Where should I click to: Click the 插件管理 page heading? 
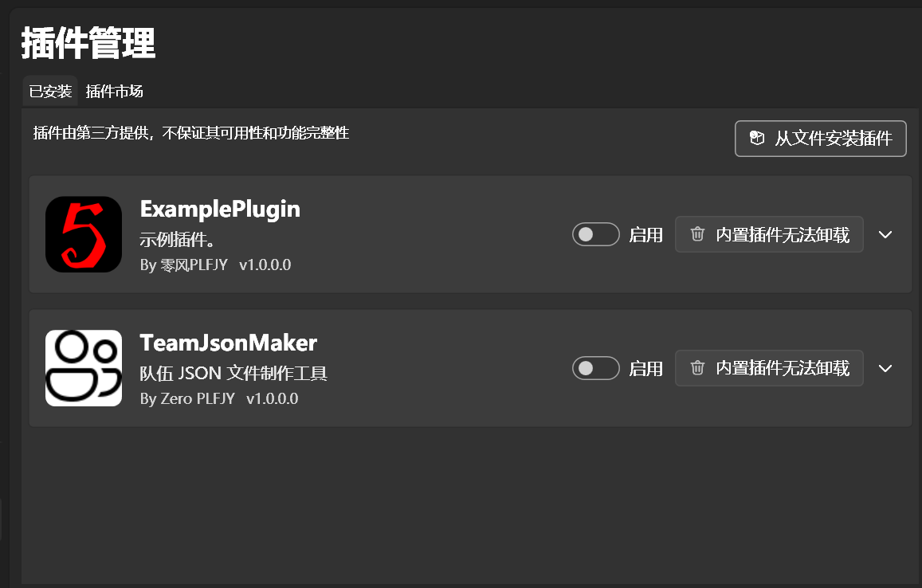tap(88, 43)
